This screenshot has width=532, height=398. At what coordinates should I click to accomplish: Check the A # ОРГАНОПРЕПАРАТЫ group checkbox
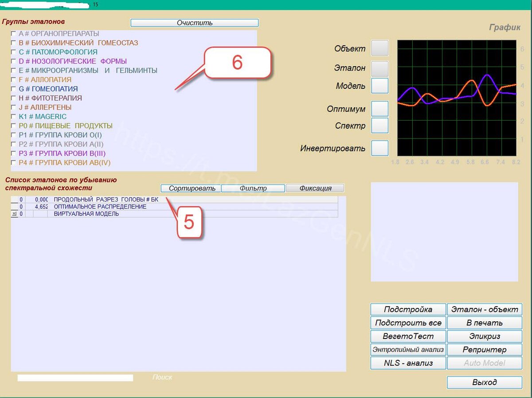14,34
